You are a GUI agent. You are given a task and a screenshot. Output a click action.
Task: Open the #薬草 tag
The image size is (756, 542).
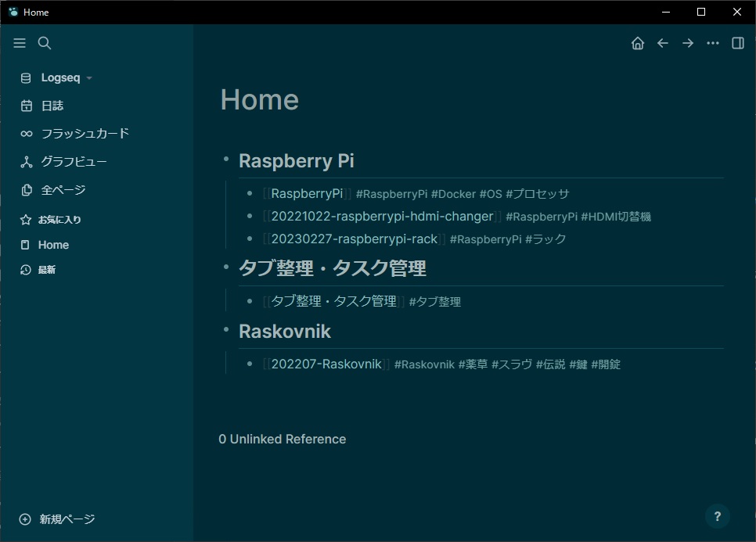pyautogui.click(x=473, y=364)
